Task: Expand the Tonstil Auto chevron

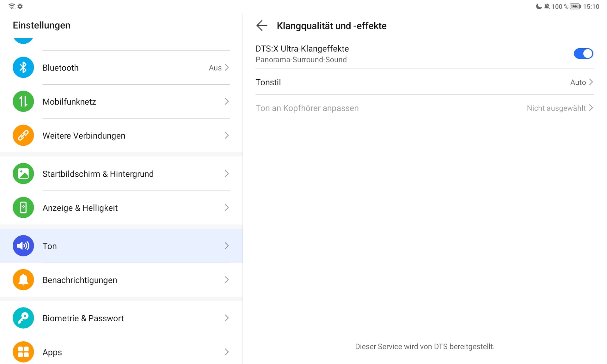Action: (591, 82)
